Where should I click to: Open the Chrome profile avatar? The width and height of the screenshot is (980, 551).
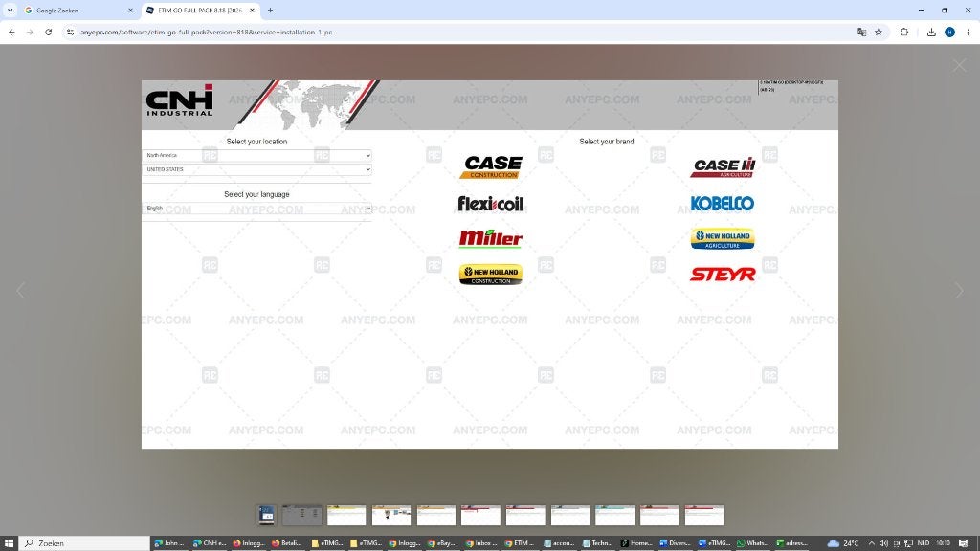[x=949, y=32]
